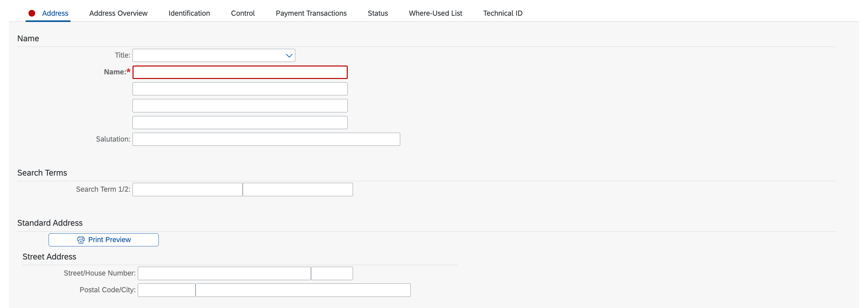Viewport: 868px width, 308px height.
Task: Select the Control tab
Action: coord(243,13)
